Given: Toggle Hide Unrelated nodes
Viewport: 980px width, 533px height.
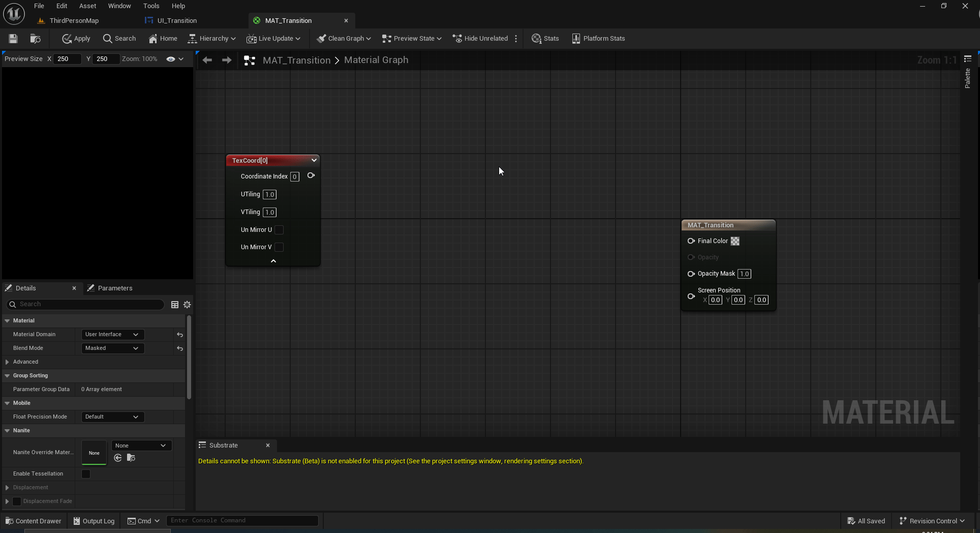Looking at the screenshot, I should click(x=480, y=39).
